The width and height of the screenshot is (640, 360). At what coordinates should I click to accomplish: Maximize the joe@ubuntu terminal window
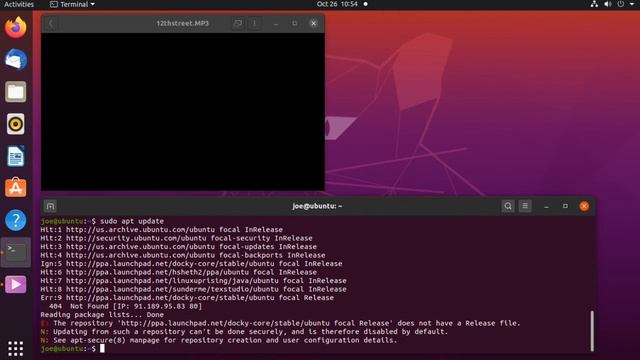point(565,206)
